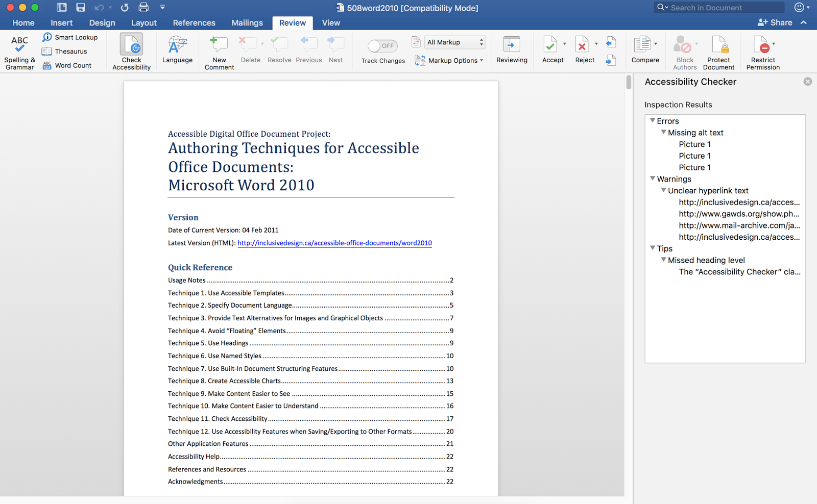
Task: Open the accessible-office-documents hyperlink
Action: [x=334, y=243]
